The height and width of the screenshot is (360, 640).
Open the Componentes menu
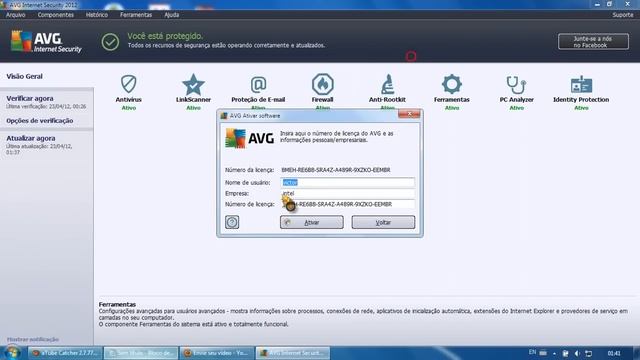56,15
